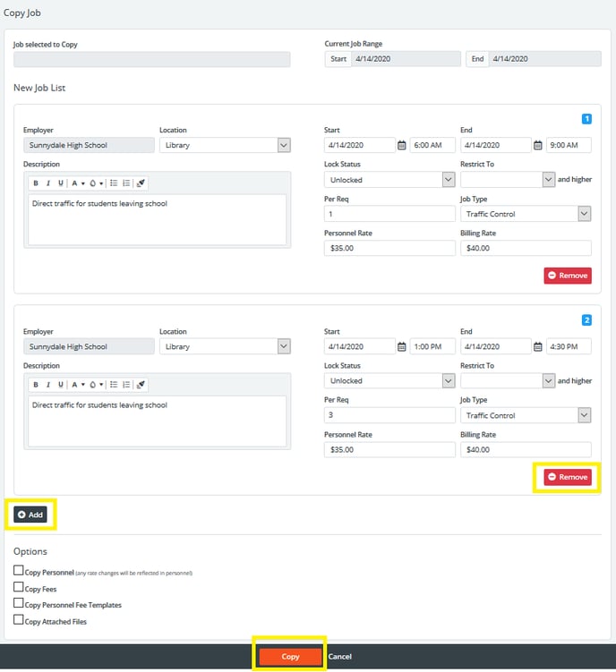Image resolution: width=616 pixels, height=672 pixels.
Task: Insert numbered list in second description editor
Action: click(127, 385)
